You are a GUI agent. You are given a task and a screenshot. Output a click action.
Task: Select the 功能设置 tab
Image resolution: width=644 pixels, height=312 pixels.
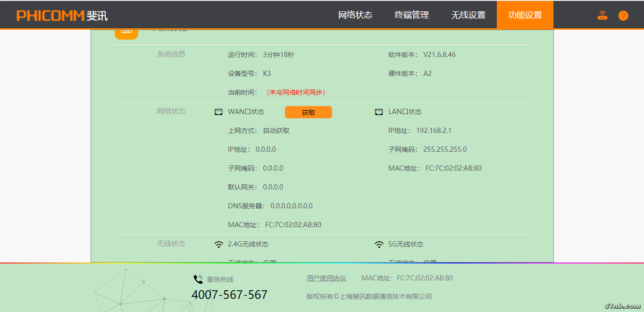pyautogui.click(x=525, y=15)
